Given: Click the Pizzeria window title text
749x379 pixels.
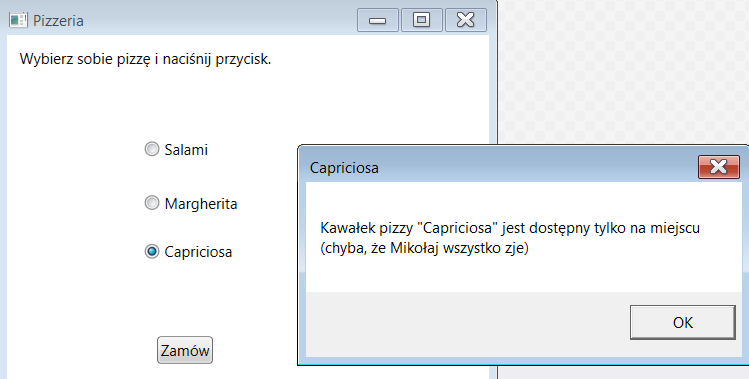Looking at the screenshot, I should coord(58,21).
